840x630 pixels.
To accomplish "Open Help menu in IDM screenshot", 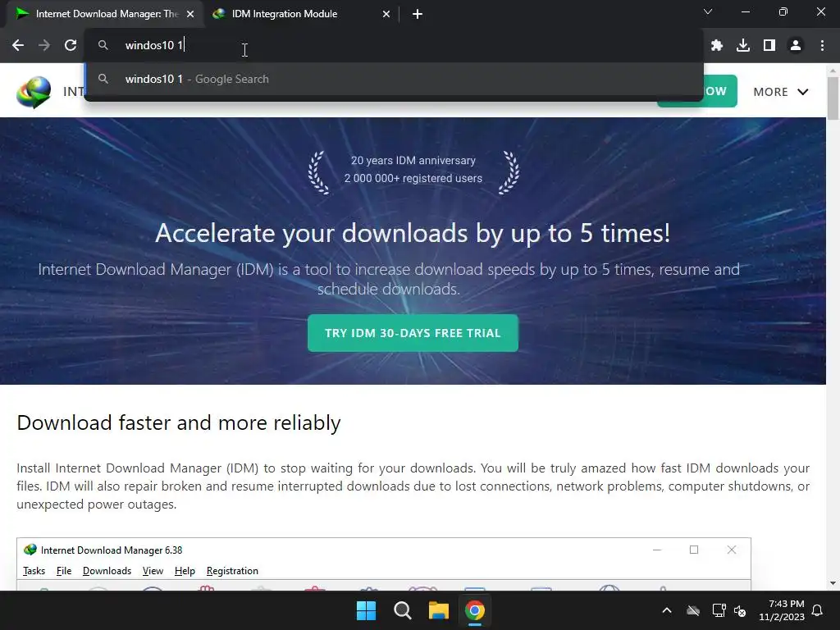I will (x=185, y=571).
